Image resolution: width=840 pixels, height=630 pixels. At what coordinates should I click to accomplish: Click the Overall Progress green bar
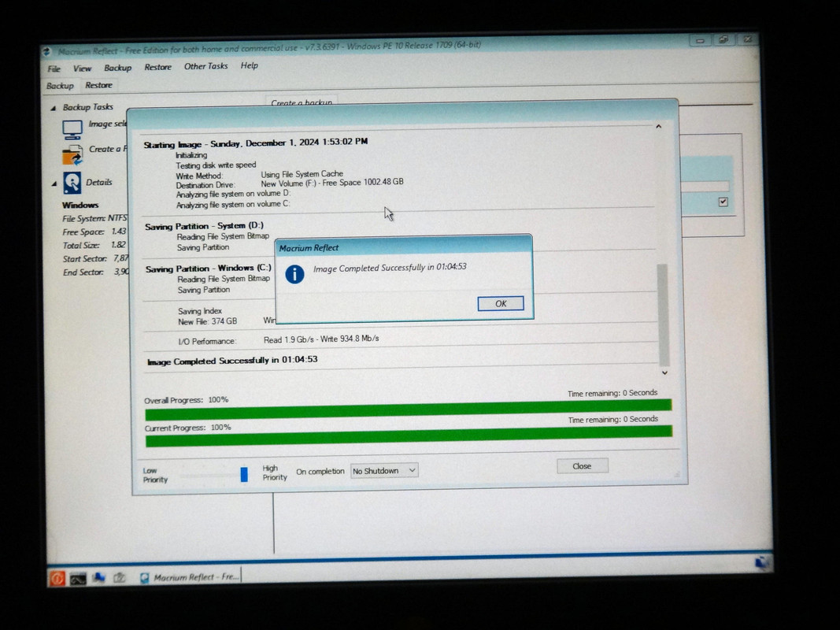(x=409, y=409)
